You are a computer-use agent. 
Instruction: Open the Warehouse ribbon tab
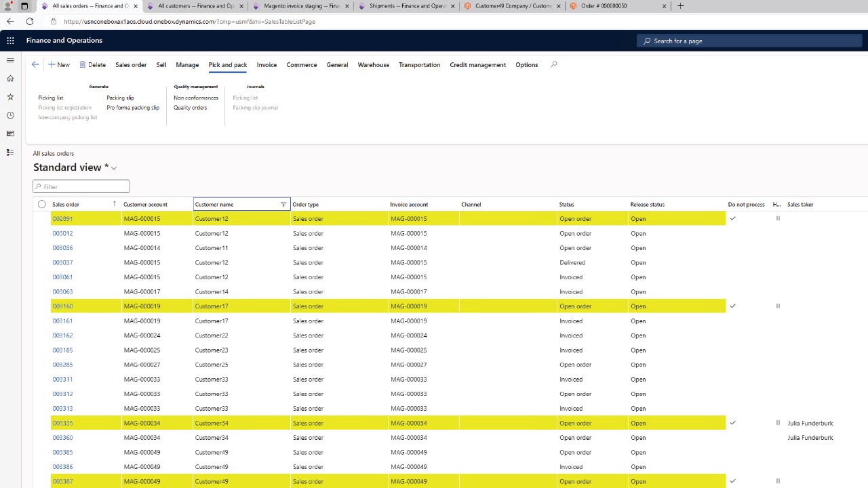pos(374,64)
